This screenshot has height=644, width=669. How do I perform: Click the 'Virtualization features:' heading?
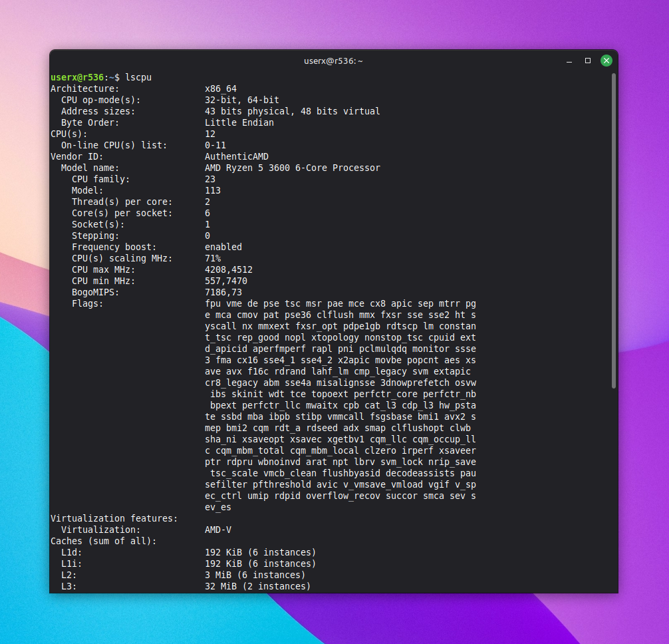114,518
